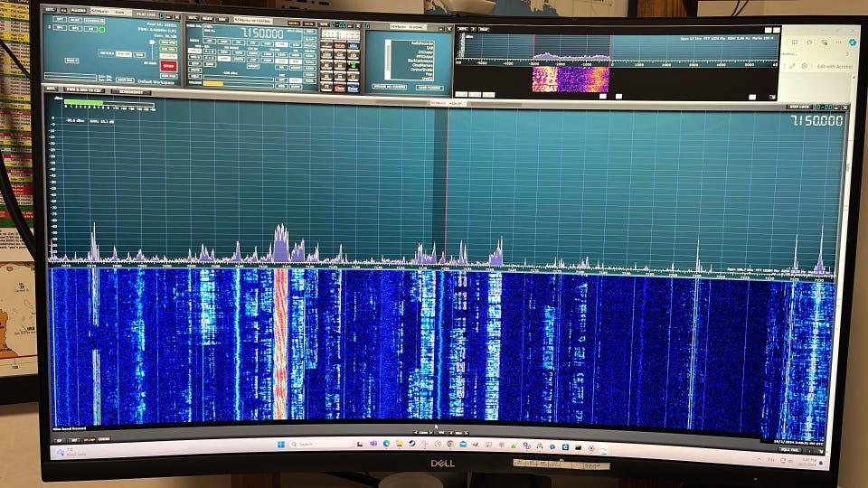The image size is (868, 488).
Task: Open the Windows Start menu
Action: click(x=281, y=445)
